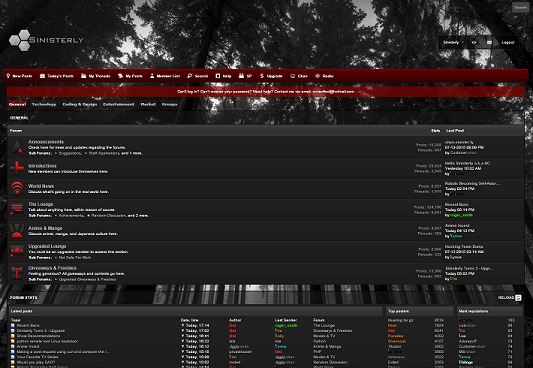Click the Search button at the top right

[520, 7]
